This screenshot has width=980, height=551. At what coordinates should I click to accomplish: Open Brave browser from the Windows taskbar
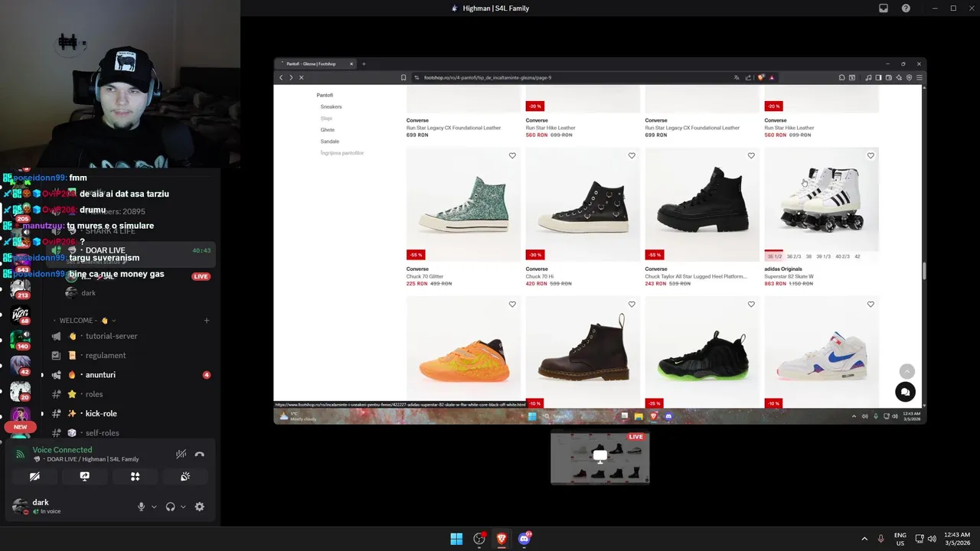501,539
